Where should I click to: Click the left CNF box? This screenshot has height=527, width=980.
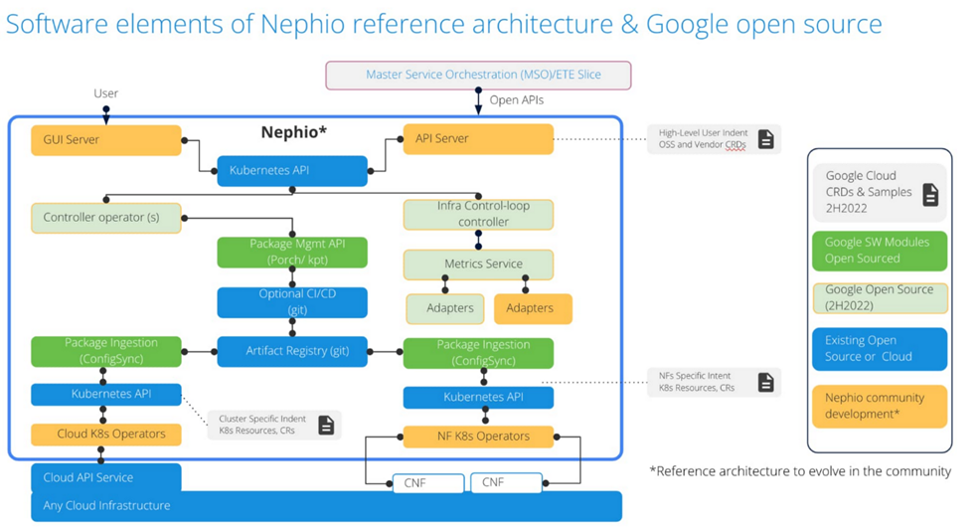tap(428, 482)
